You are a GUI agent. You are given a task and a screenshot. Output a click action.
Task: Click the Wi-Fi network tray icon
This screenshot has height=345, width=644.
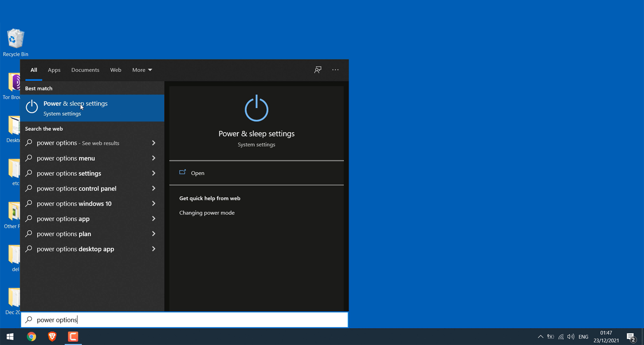pos(561,337)
